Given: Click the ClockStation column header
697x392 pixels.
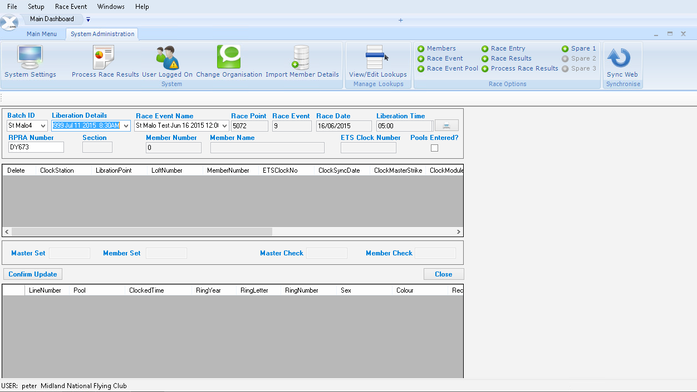Looking at the screenshot, I should (x=64, y=170).
